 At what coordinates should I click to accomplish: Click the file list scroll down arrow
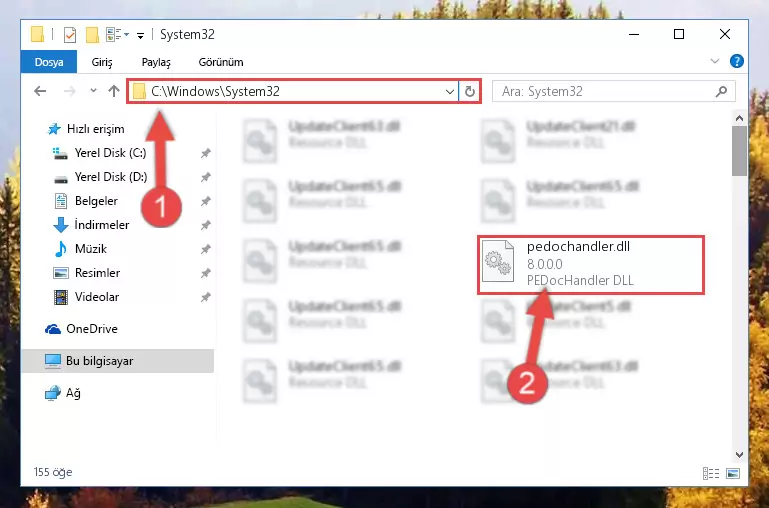pos(739,455)
